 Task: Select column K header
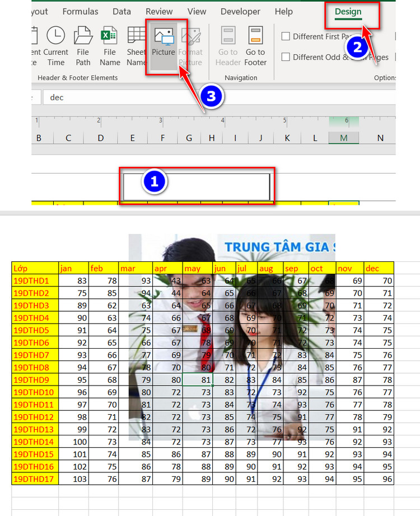pos(287,138)
